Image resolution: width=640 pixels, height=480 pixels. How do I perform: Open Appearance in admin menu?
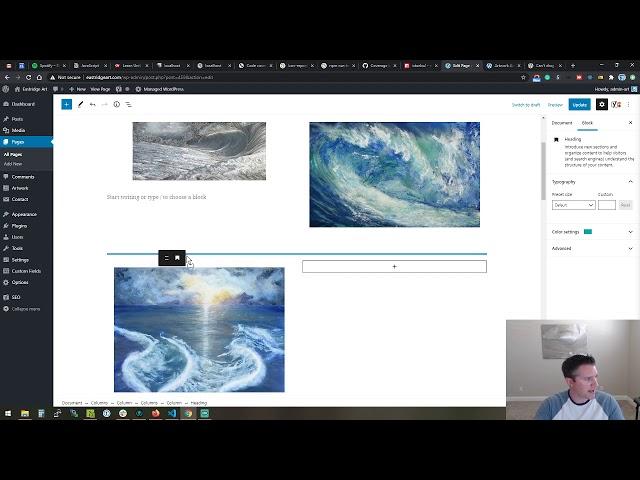(x=24, y=214)
